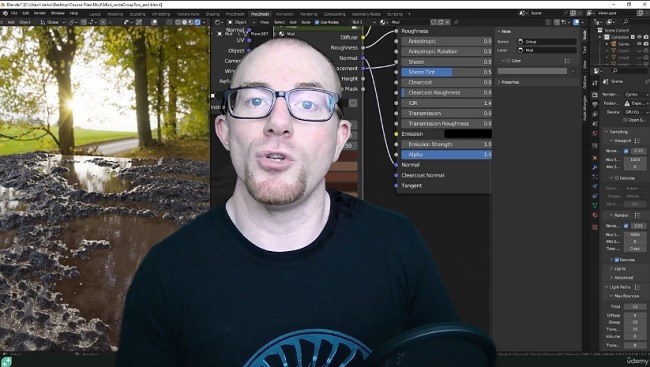Open Global transform orientation dropdown
This screenshot has width=650, height=367.
(x=53, y=22)
